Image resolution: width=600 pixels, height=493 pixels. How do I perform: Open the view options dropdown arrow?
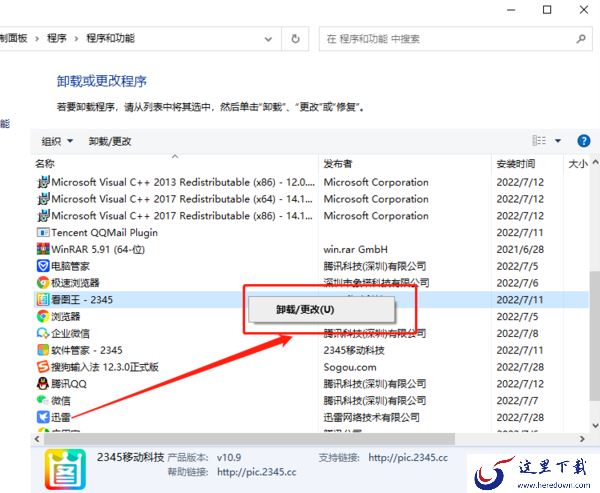[x=558, y=141]
